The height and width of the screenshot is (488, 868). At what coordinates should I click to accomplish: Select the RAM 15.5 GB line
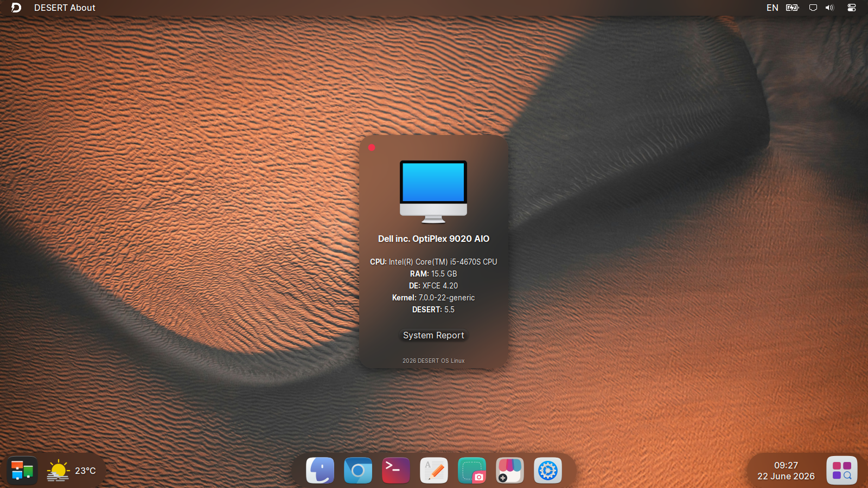tap(433, 273)
